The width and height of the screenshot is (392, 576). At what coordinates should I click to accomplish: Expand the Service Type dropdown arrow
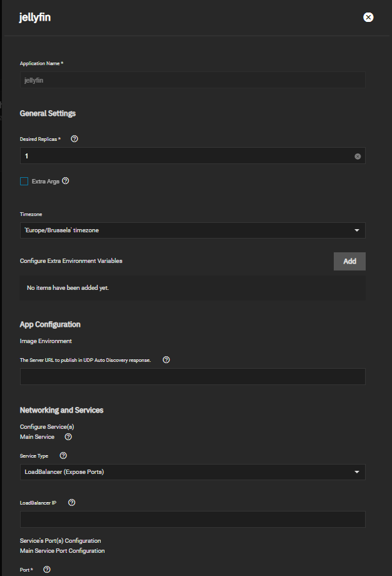(357, 472)
